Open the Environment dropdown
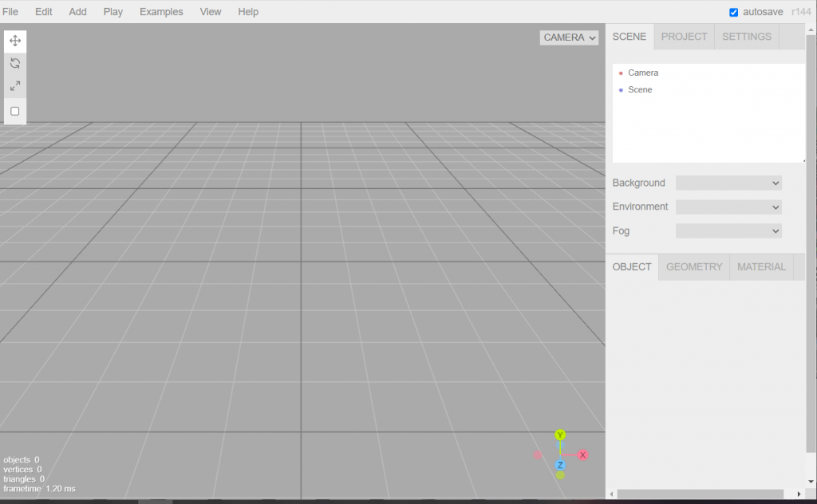817x504 pixels. pyautogui.click(x=728, y=207)
